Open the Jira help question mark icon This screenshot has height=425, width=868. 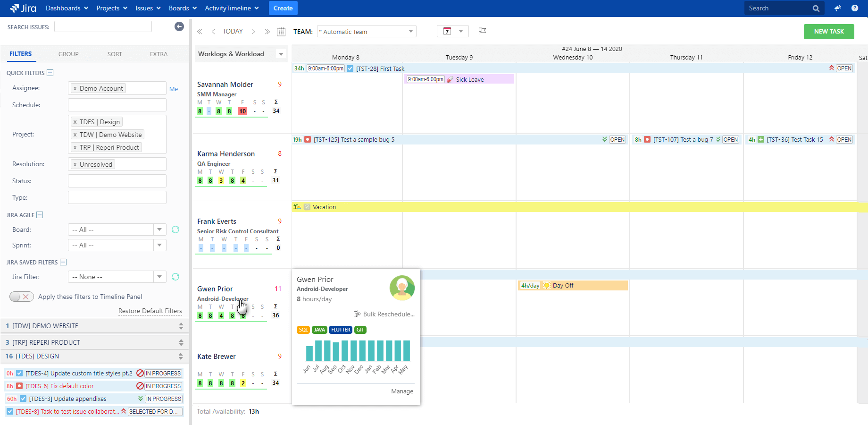pos(854,8)
